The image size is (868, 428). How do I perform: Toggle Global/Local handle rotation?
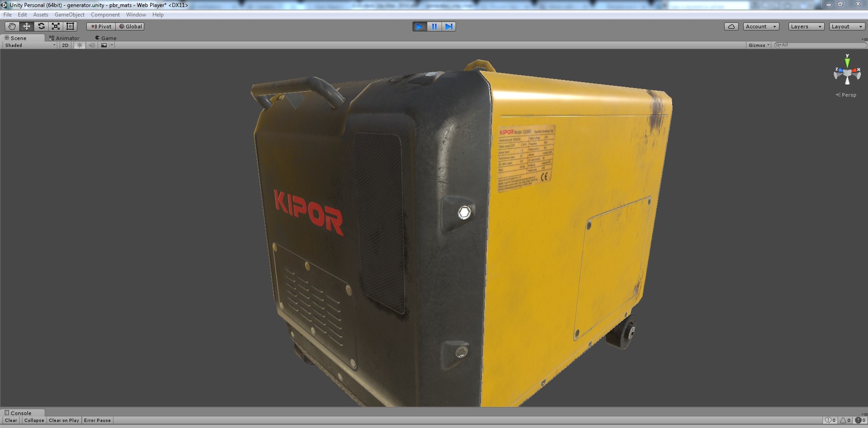pyautogui.click(x=130, y=26)
